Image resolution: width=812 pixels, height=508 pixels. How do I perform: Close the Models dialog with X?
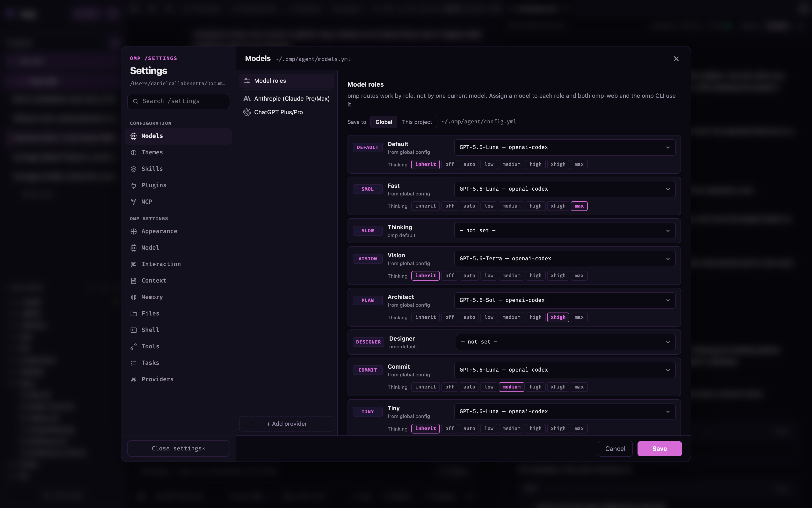(676, 59)
